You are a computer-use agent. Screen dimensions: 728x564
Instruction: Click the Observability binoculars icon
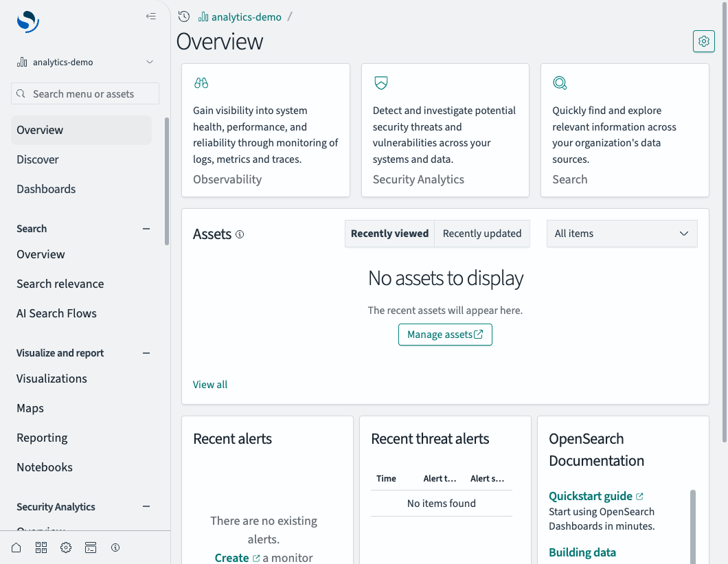click(201, 82)
